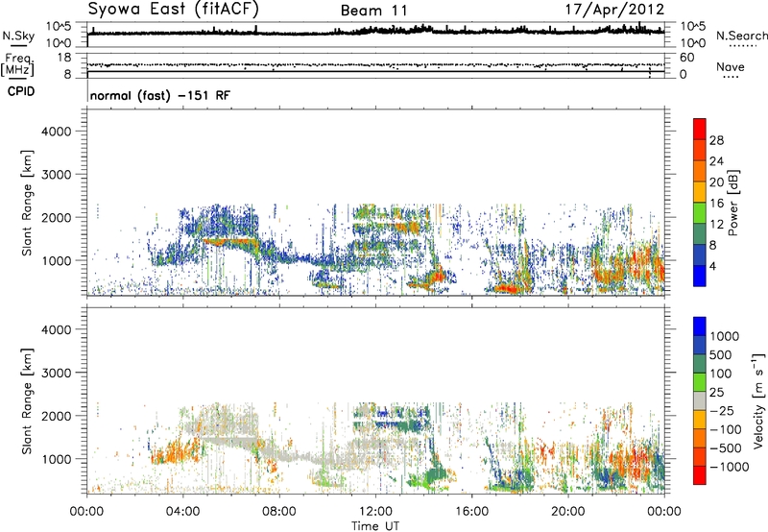Screen dimensions: 768x532
Task: Click the '100' Velocity colorbar tick label
Action: click(721, 374)
